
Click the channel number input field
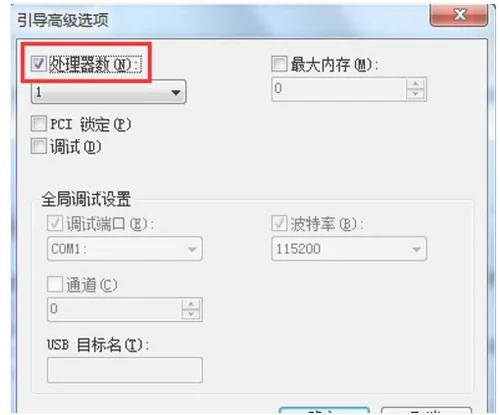[115, 309]
